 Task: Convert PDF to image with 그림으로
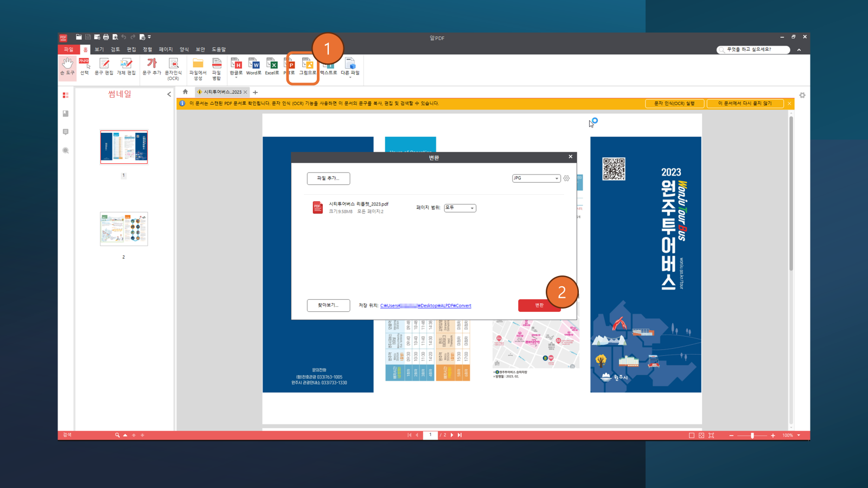307,67
